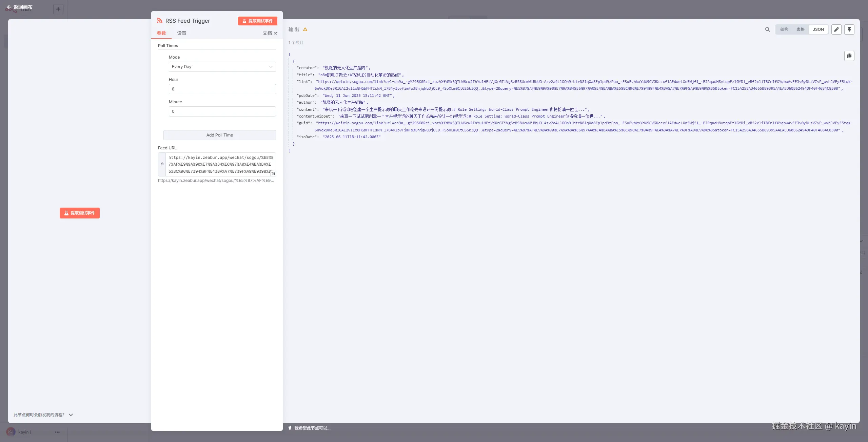
Task: Collapse the JSON root array bracket
Action: click(x=290, y=55)
